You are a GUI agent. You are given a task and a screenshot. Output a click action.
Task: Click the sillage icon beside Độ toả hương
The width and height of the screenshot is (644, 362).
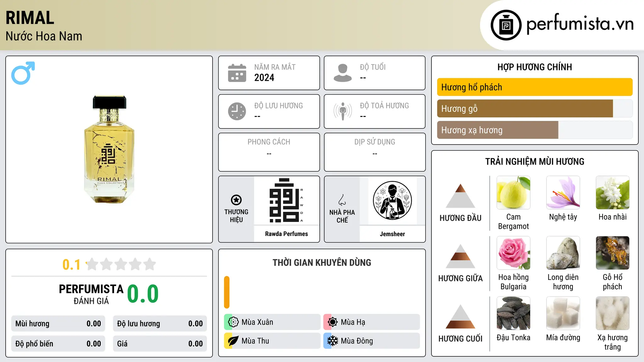343,111
